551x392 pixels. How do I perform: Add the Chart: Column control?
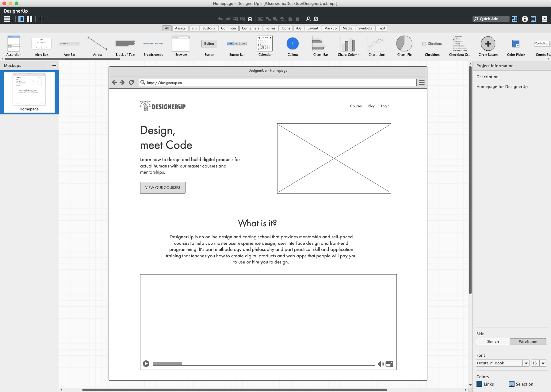point(348,46)
